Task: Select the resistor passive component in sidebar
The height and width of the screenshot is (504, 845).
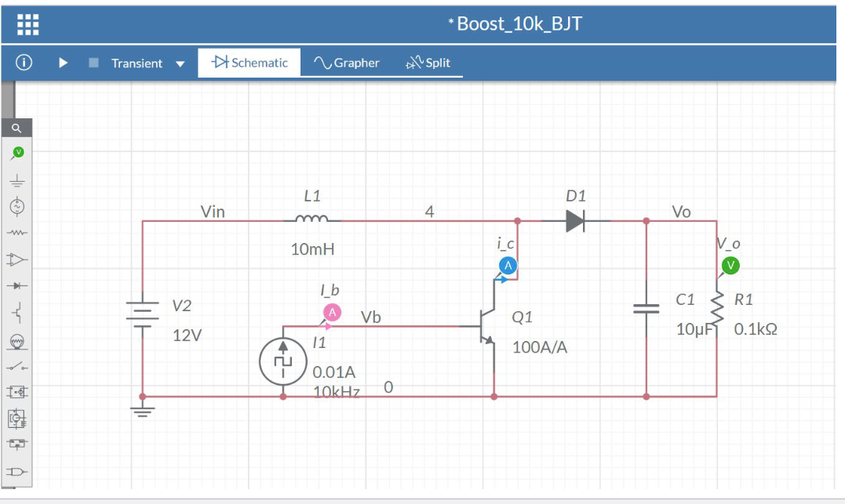Action: (17, 233)
